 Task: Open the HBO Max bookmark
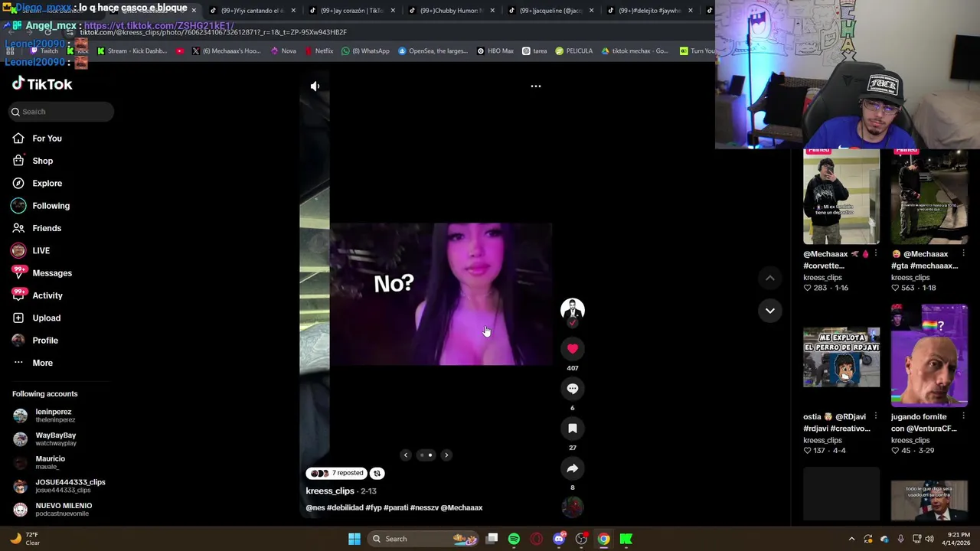point(495,51)
